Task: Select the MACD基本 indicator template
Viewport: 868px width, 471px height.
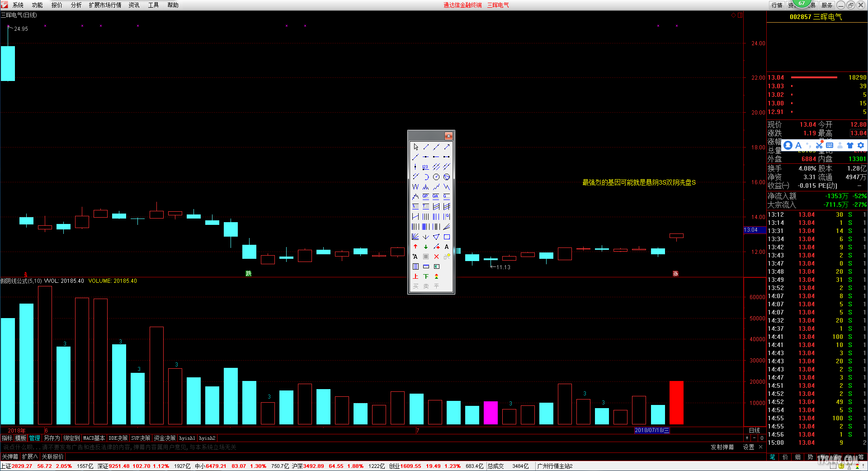Action: (94, 438)
